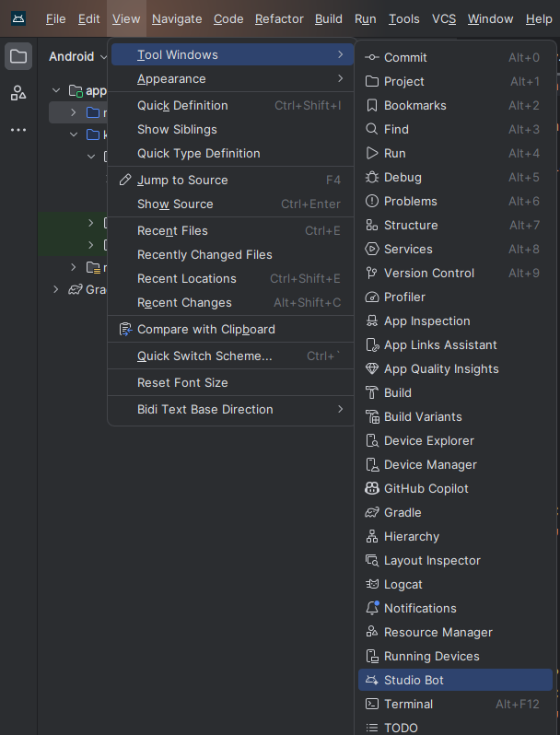Show the Gradle tool window

455,512
